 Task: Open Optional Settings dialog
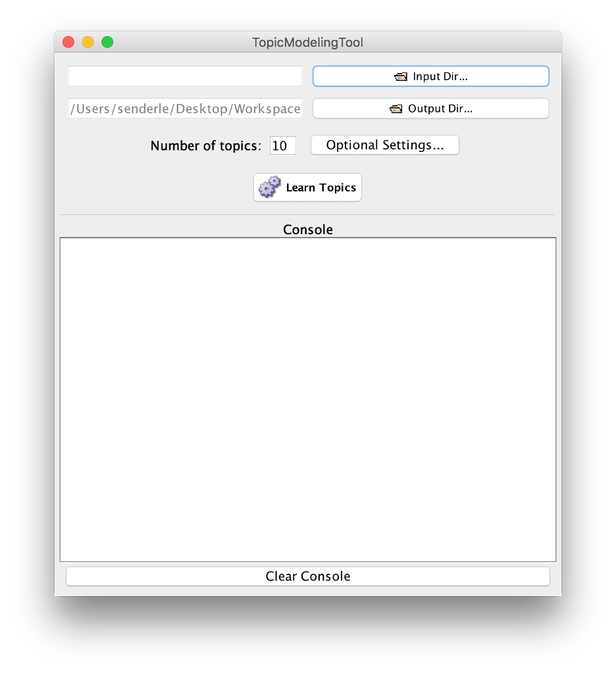click(385, 145)
